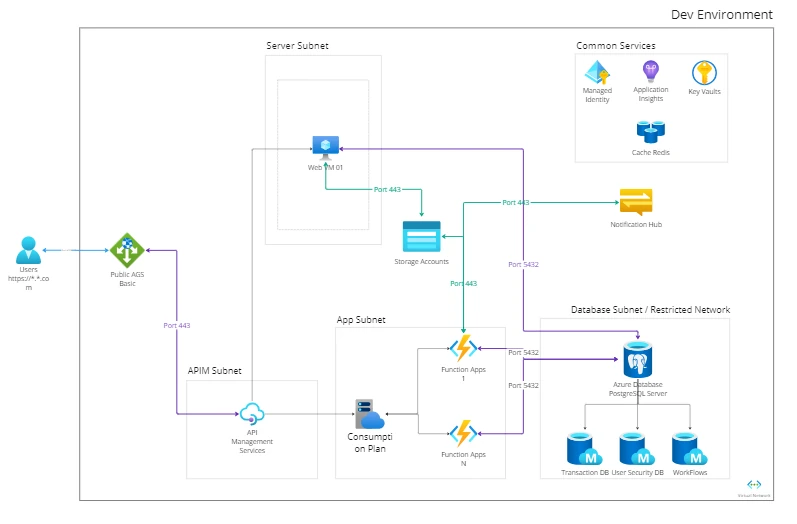Screen dimensions: 797x524
Task: Click the Server Subnet label
Action: tap(297, 46)
